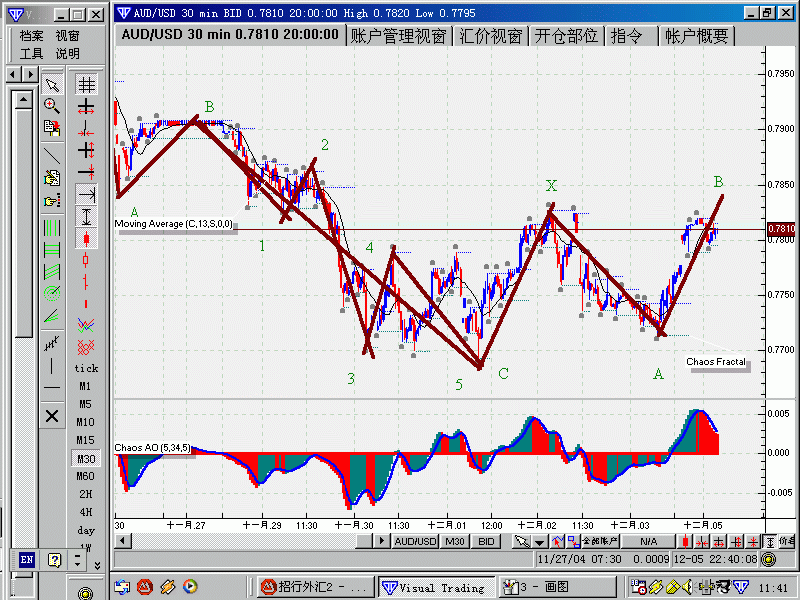
Task: Click the cross with red vertical arrow icon
Action: (x=86, y=150)
